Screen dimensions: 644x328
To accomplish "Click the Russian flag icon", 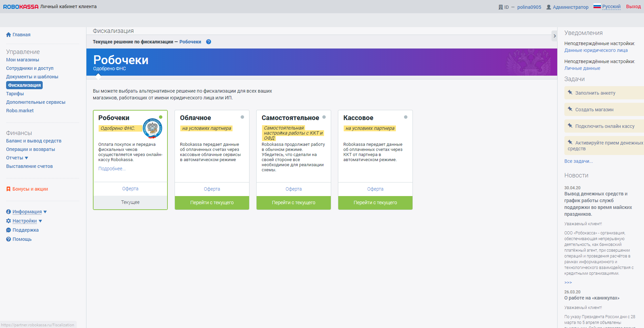I will click(597, 6).
